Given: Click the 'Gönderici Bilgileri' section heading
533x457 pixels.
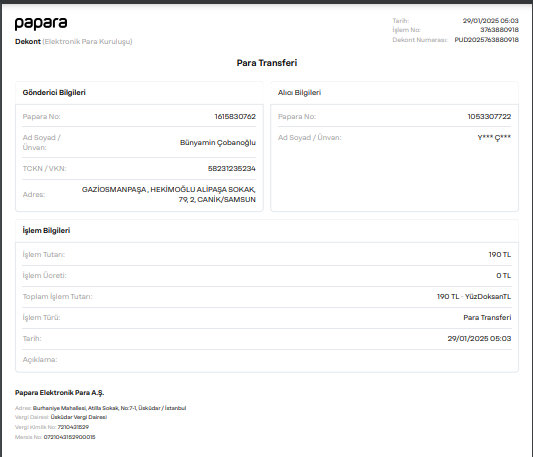Looking at the screenshot, I should coord(54,92).
